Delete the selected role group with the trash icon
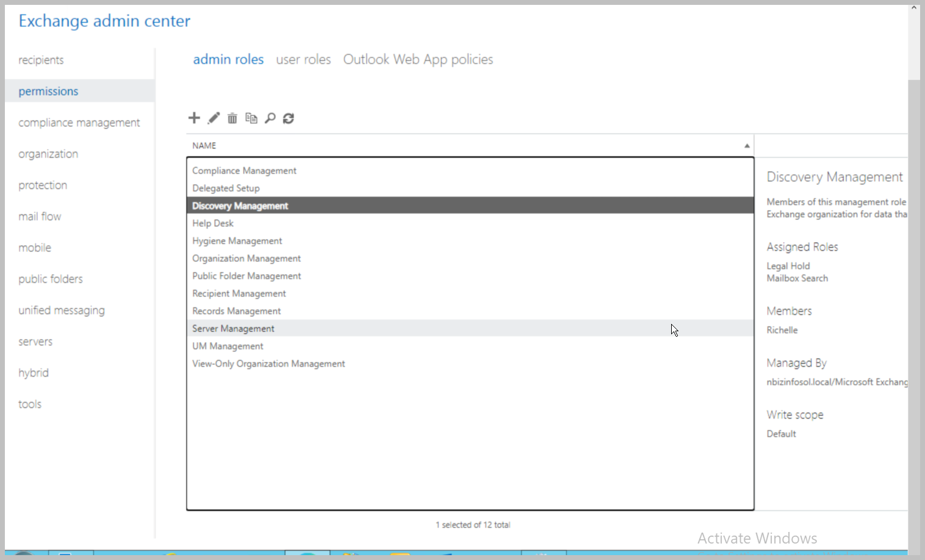Image resolution: width=925 pixels, height=560 pixels. coord(232,118)
